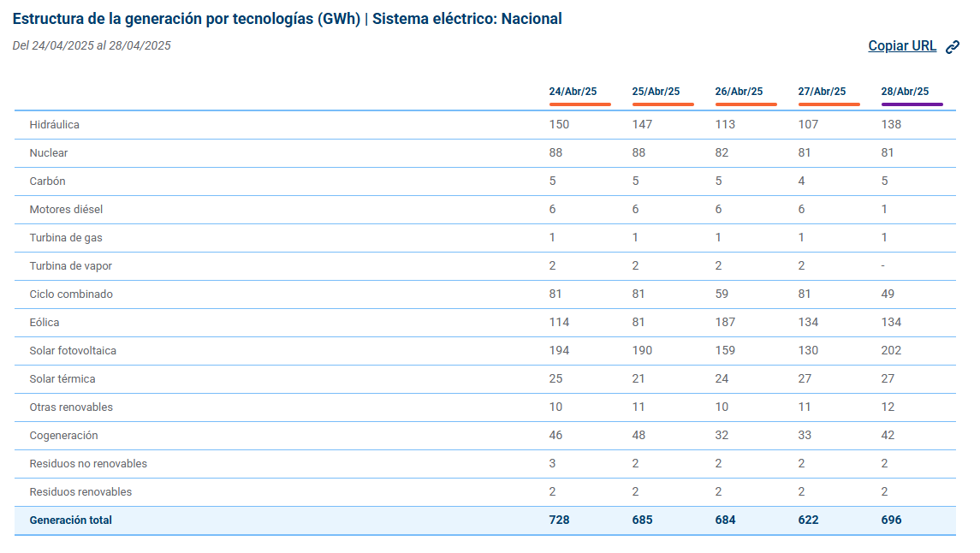Click Solar fotovoltaica value 202 for 28/Abr/25
The image size is (980, 553).
tap(891, 350)
